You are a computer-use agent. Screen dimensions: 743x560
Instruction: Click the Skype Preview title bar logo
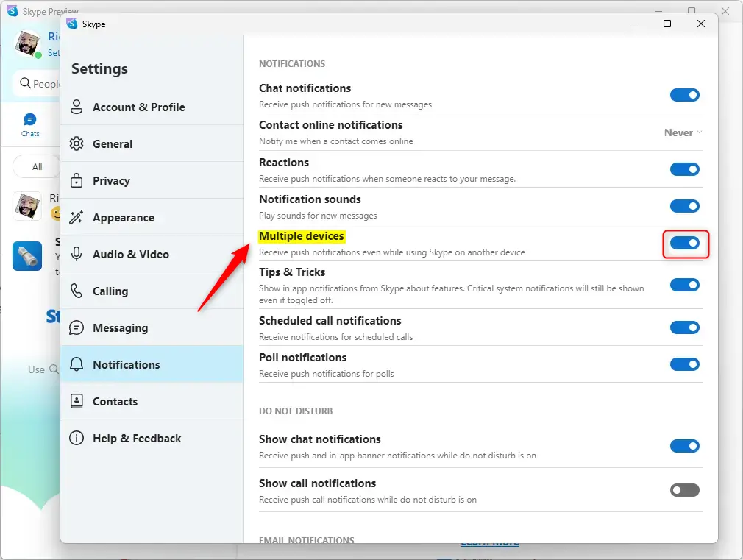pos(13,11)
